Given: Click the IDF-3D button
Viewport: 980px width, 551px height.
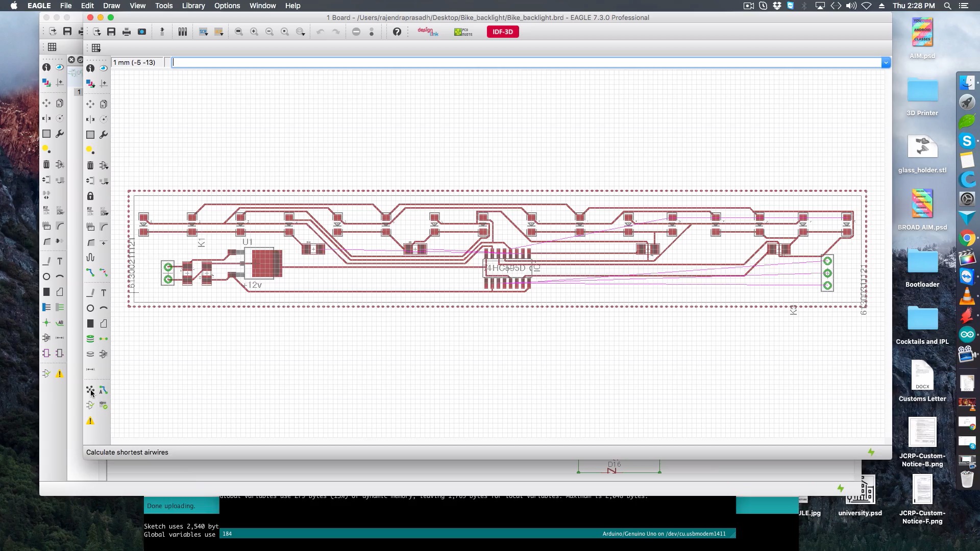Looking at the screenshot, I should 503,32.
